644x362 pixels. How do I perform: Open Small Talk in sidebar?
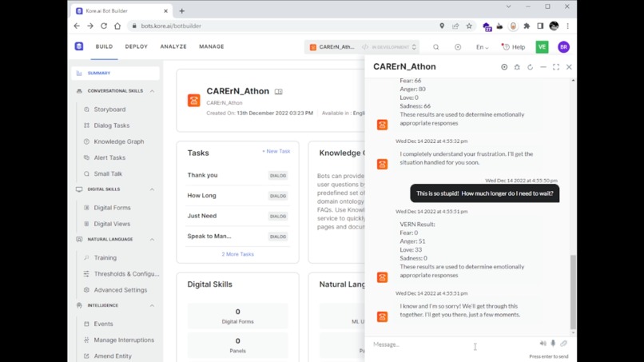tap(108, 174)
